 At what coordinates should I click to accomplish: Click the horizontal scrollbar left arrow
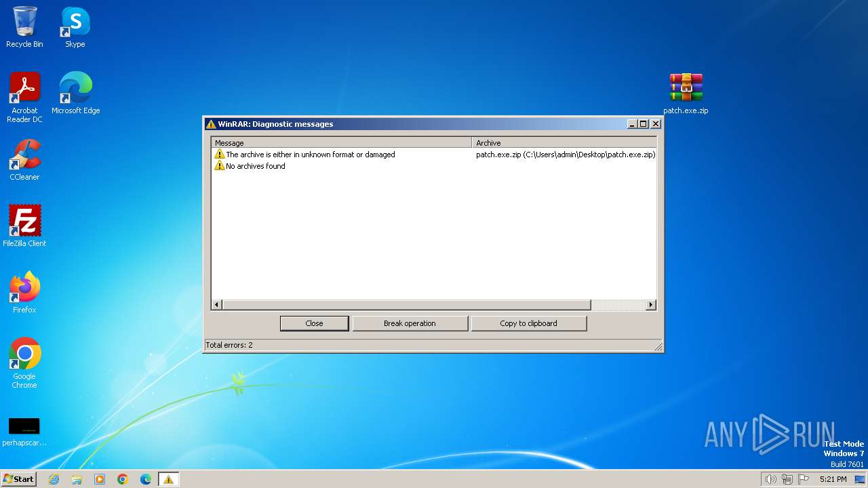[217, 305]
